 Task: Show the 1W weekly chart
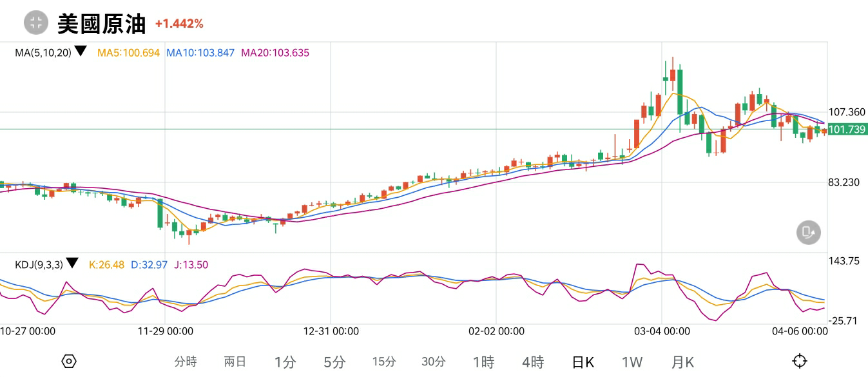[632, 362]
